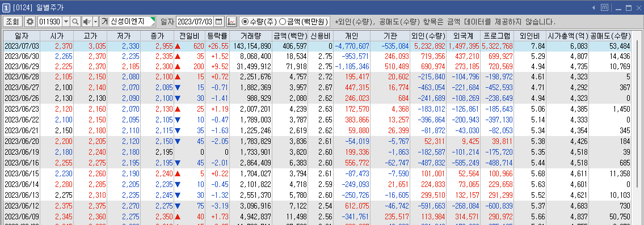Screen dimensions: 644x225
Task: Click market cap value 6,083
Action: 580,46
